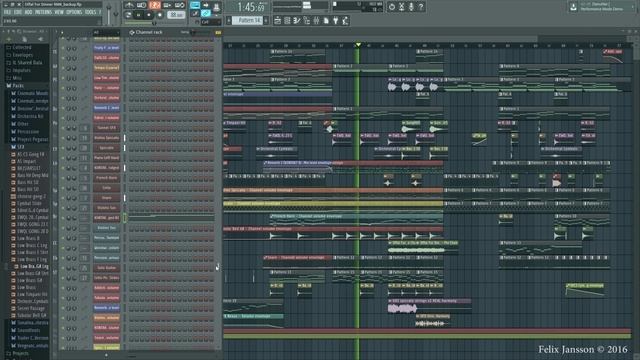This screenshot has height=360, width=640.
Task: Open the OPTIONS menu
Action: point(74,13)
